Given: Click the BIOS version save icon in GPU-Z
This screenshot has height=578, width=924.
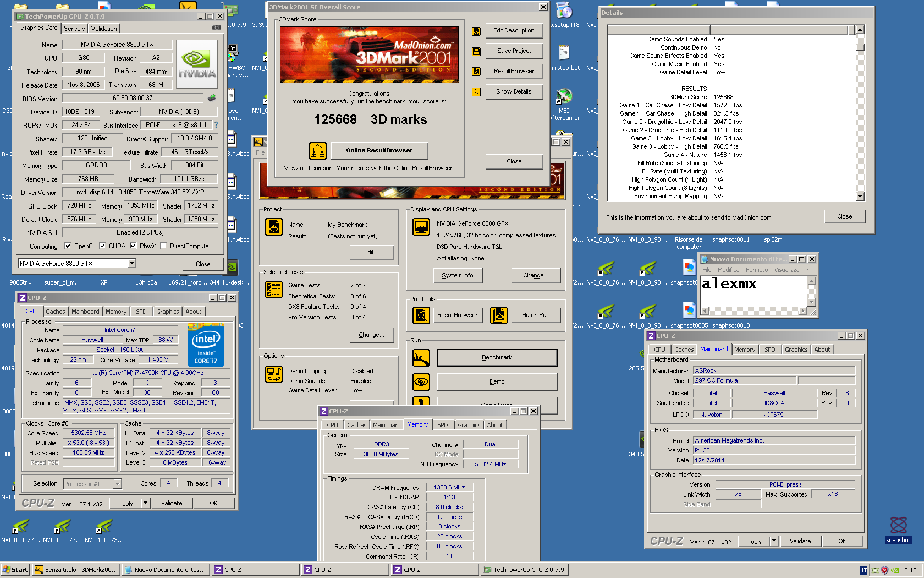Looking at the screenshot, I should click(212, 98).
